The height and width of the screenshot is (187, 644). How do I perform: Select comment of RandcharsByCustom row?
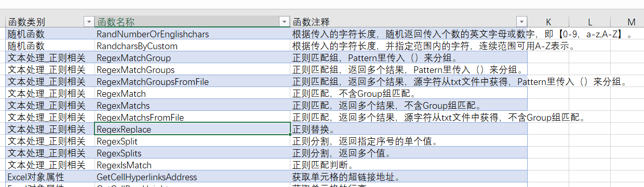(409, 46)
